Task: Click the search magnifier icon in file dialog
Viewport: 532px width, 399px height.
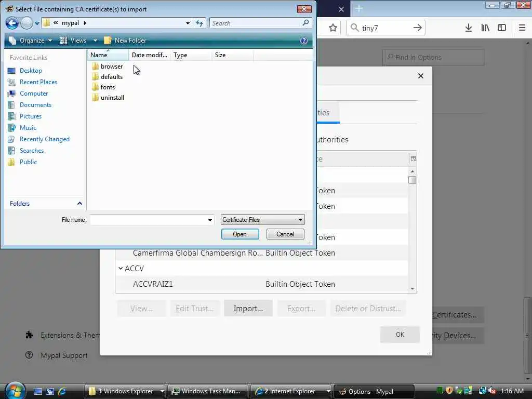Action: tap(305, 23)
